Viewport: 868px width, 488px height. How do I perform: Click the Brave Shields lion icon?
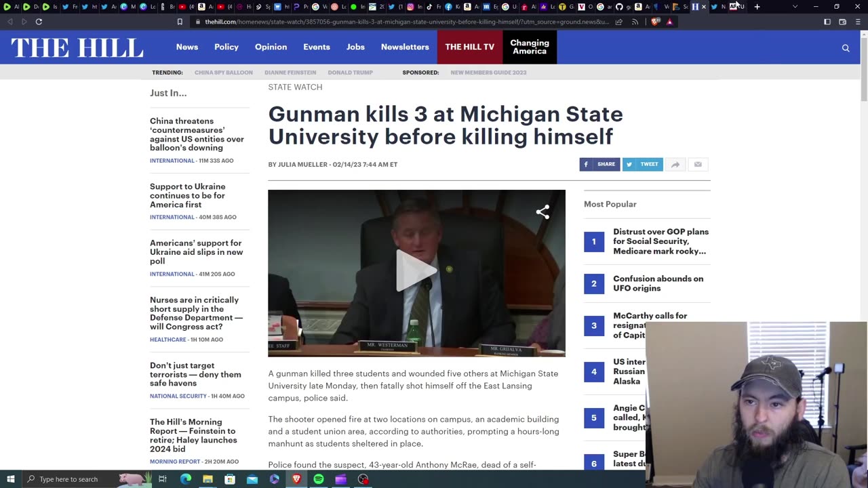tap(655, 22)
